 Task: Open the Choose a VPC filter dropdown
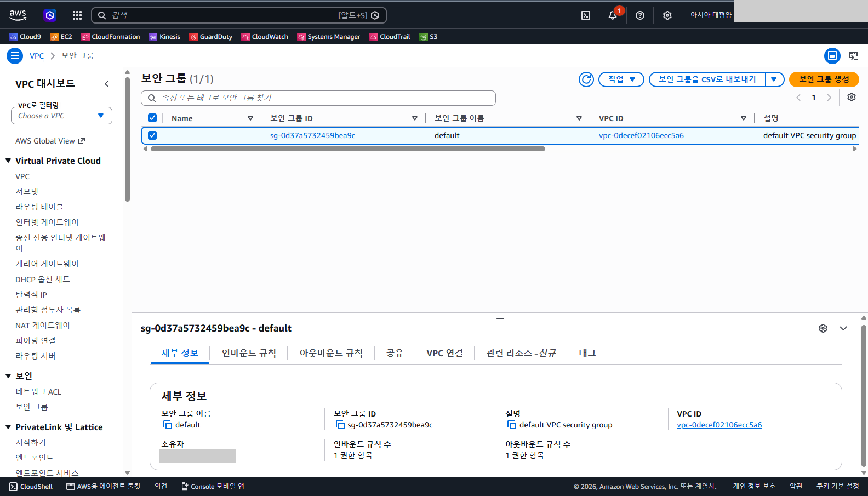61,116
